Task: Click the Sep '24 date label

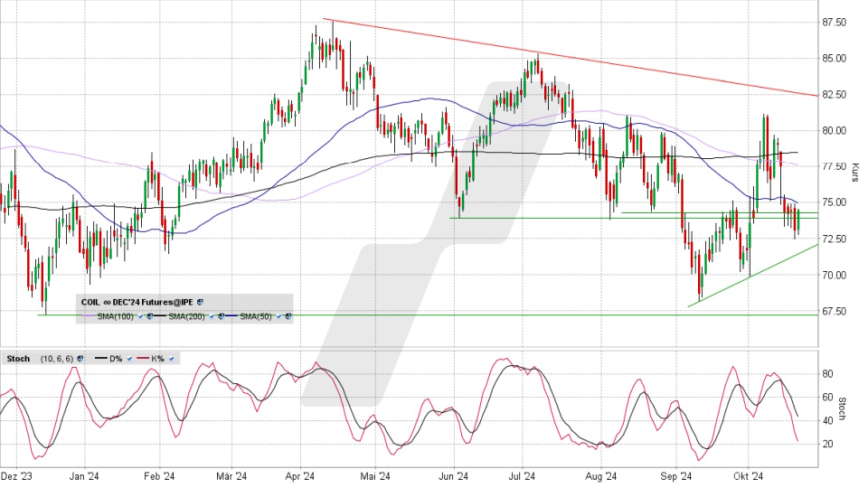Action: pos(676,476)
